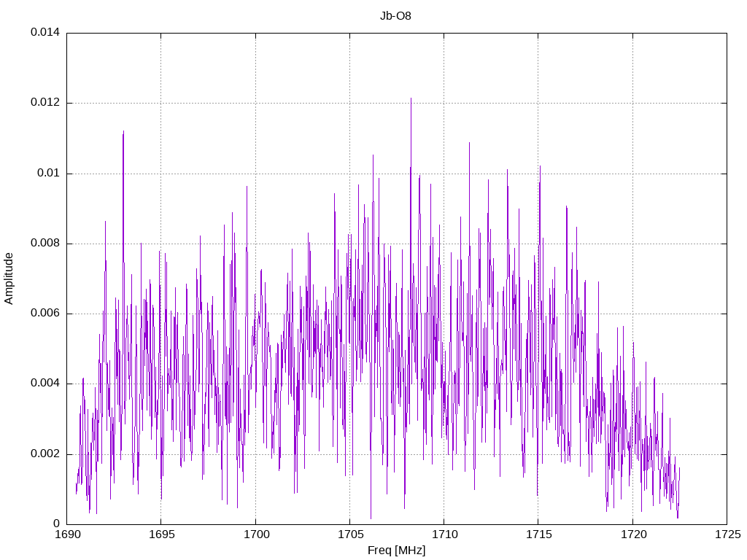Image resolution: width=747 pixels, height=560 pixels.
Task: Click the y-axis tick value 0.014
Action: (x=45, y=32)
